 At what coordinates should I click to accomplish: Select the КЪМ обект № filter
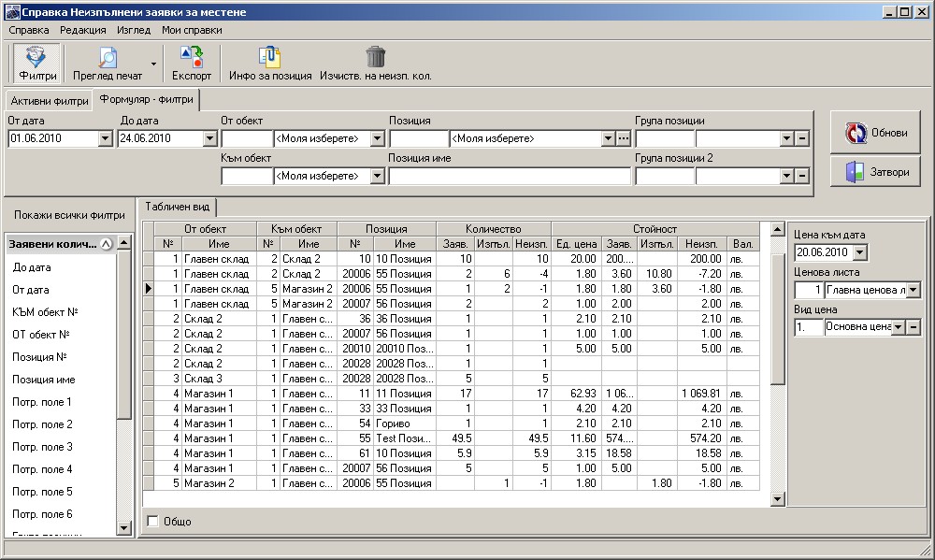(45, 312)
